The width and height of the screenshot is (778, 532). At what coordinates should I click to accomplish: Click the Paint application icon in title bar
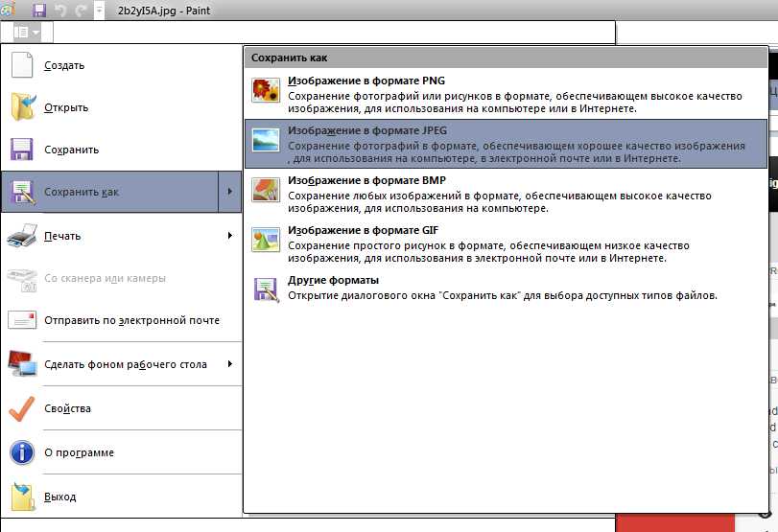click(x=7, y=10)
